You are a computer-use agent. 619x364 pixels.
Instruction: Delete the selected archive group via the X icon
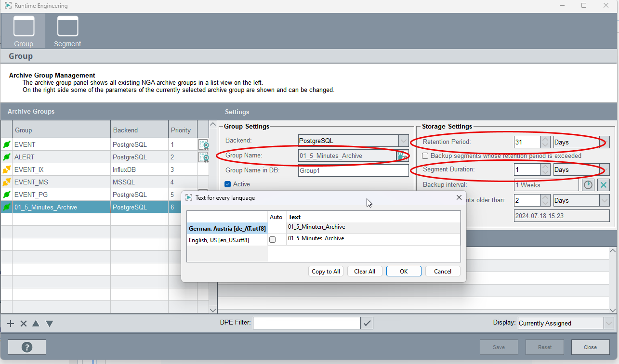click(x=23, y=323)
